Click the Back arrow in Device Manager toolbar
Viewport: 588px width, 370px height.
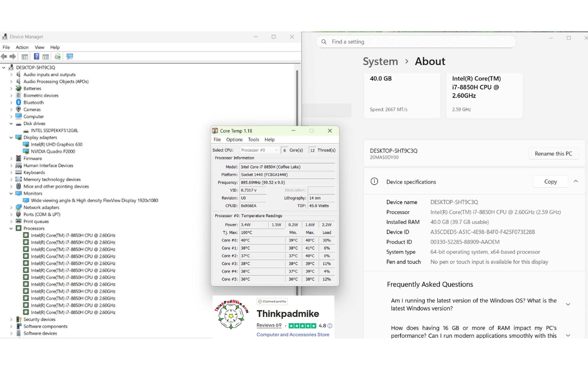pyautogui.click(x=4, y=57)
